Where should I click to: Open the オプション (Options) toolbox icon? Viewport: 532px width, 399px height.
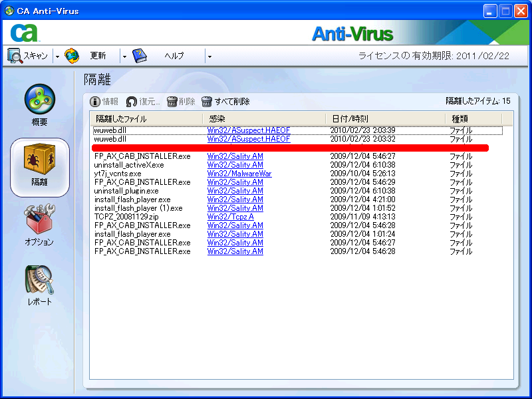[x=39, y=219]
